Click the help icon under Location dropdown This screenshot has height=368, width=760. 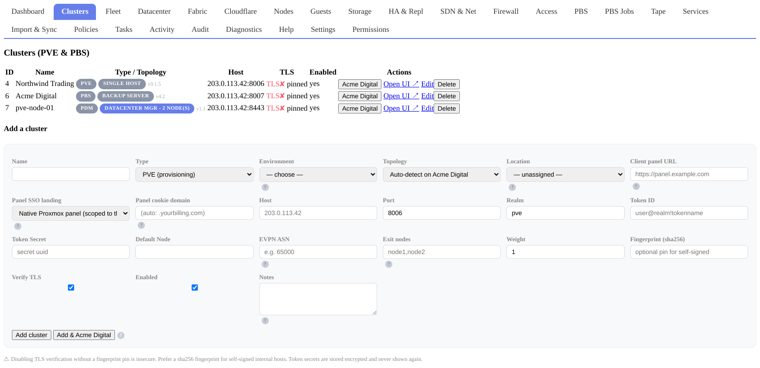[512, 187]
